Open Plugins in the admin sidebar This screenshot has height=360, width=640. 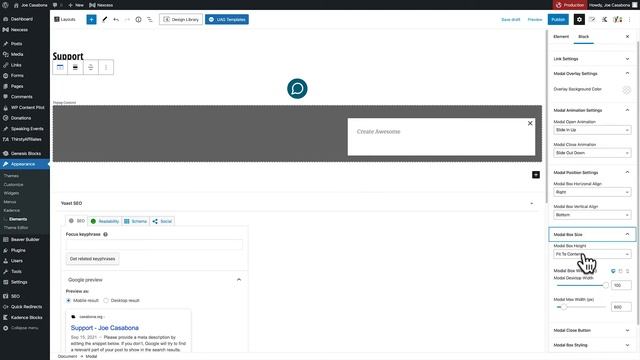pos(18,250)
